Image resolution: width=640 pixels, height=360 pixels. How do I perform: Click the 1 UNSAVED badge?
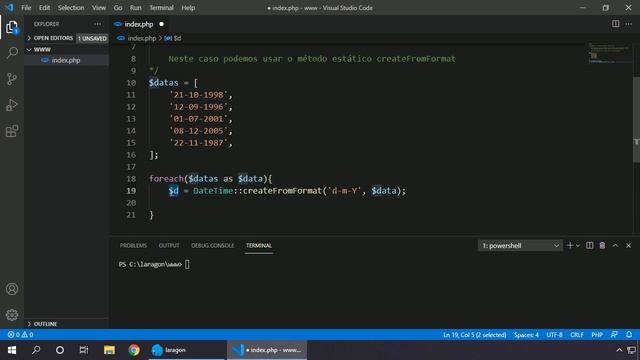[92, 38]
